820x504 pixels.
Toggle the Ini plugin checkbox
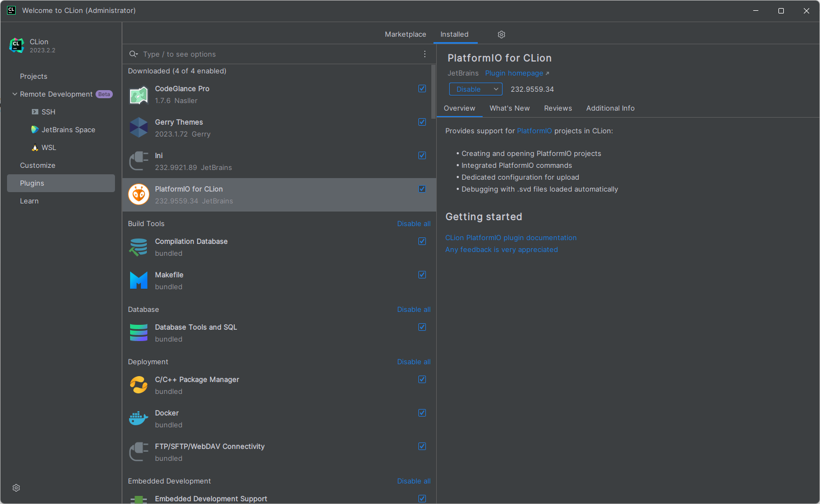[422, 155]
